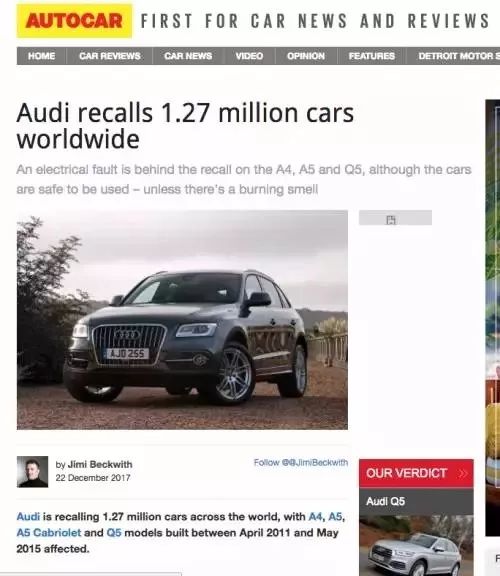This screenshot has width=500, height=576.
Task: Click the date '22 December 2017'
Action: point(93,478)
